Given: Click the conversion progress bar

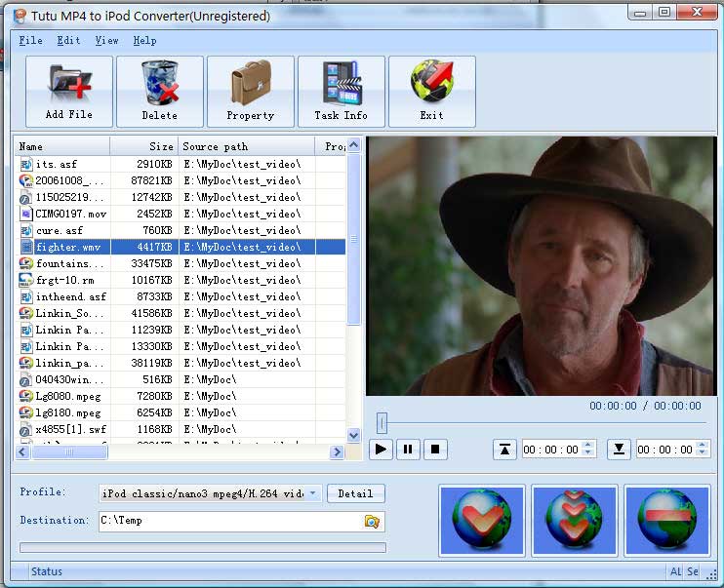Looking at the screenshot, I should coord(203,547).
